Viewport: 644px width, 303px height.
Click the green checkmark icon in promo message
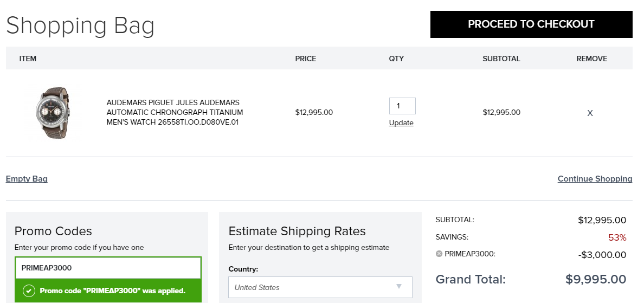(x=29, y=291)
